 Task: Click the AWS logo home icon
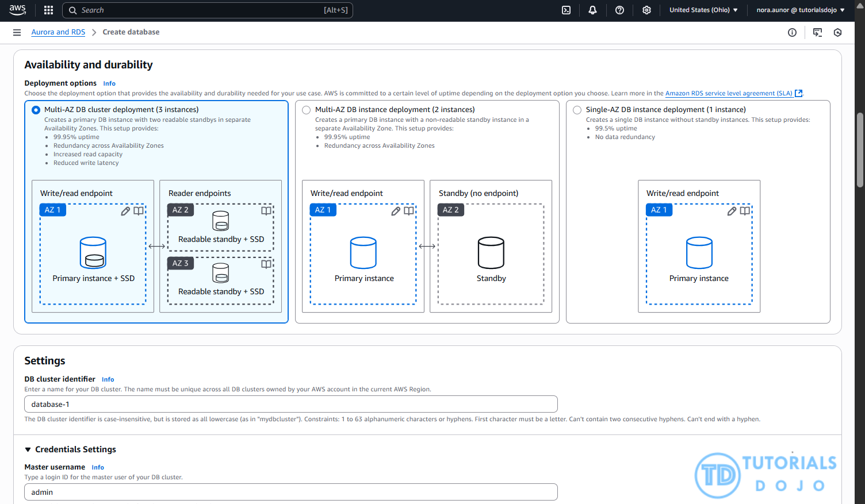[x=17, y=10]
